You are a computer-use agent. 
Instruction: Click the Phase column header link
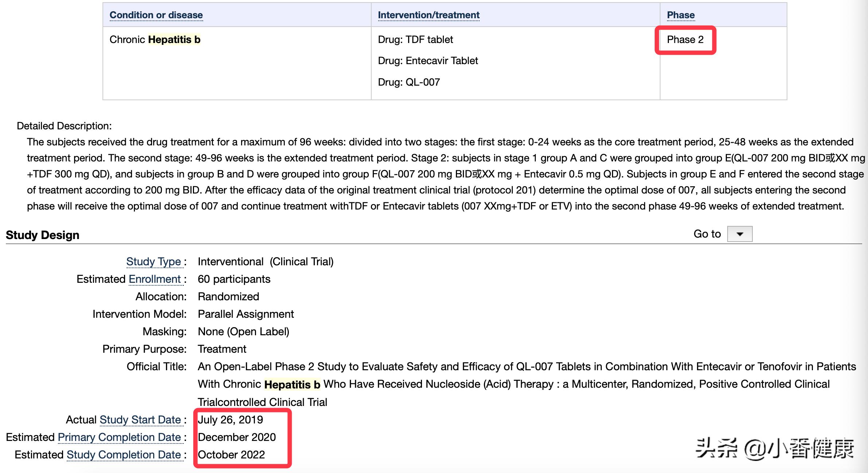(681, 15)
